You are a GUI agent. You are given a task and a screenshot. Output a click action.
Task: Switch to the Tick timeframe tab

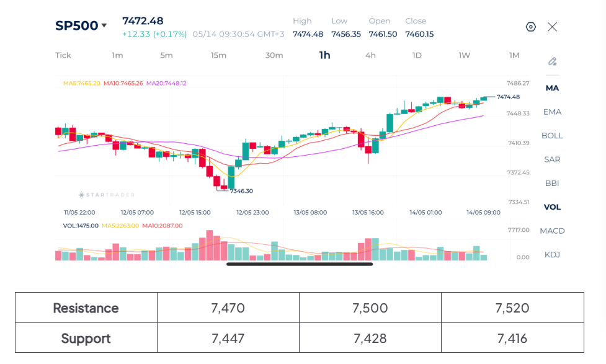[63, 55]
